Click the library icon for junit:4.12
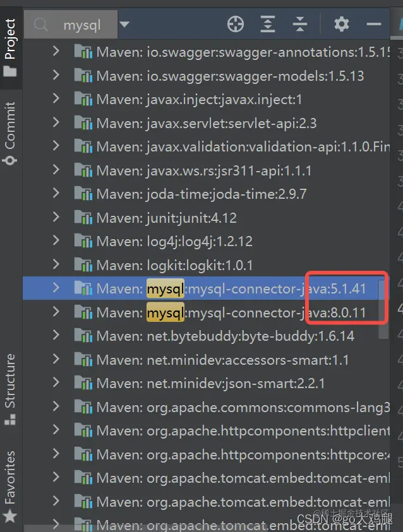Viewport: 403px width, 532px height. click(83, 217)
